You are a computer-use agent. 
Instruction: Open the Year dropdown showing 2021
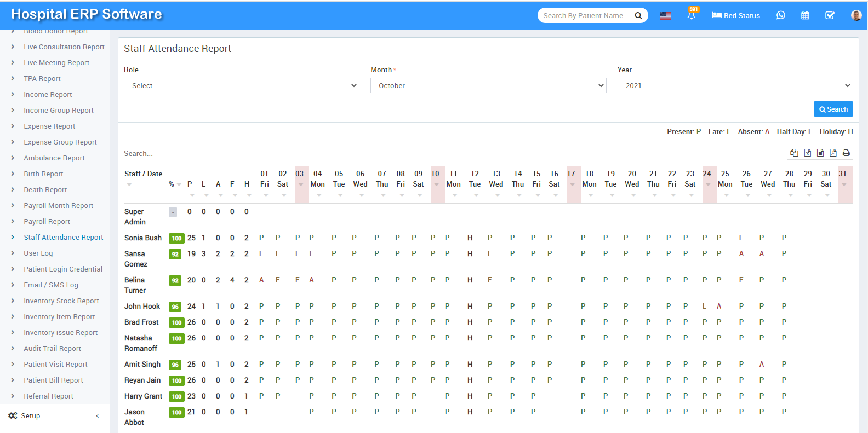point(734,85)
